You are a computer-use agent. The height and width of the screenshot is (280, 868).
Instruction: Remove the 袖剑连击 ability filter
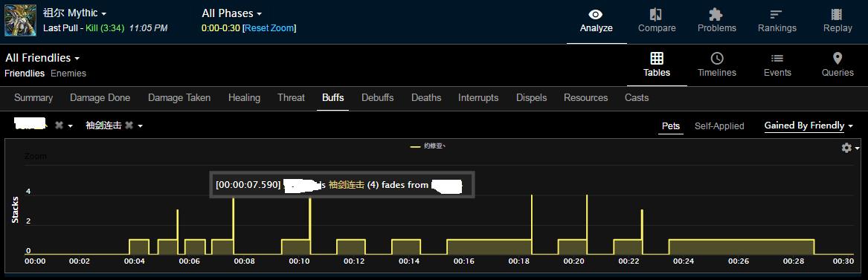129,126
